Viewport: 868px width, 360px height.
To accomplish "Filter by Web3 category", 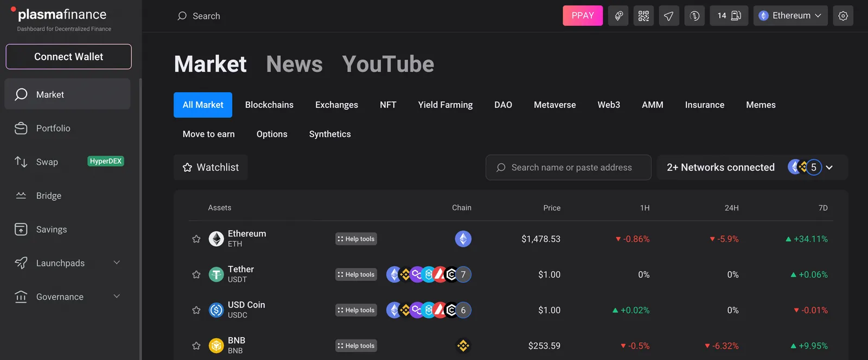I will coord(609,105).
